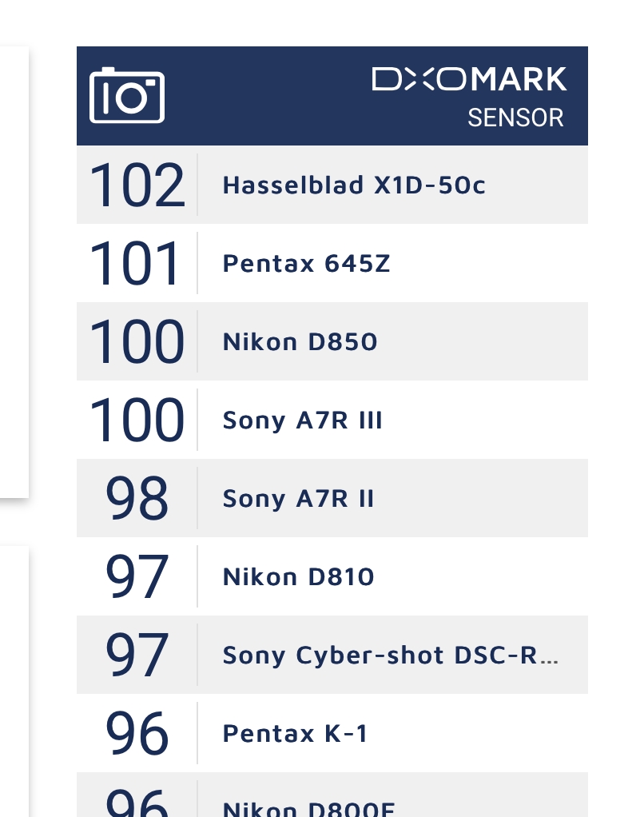This screenshot has width=644, height=817.
Task: Open the Sony A7R II listing
Action: pyautogui.click(x=299, y=499)
